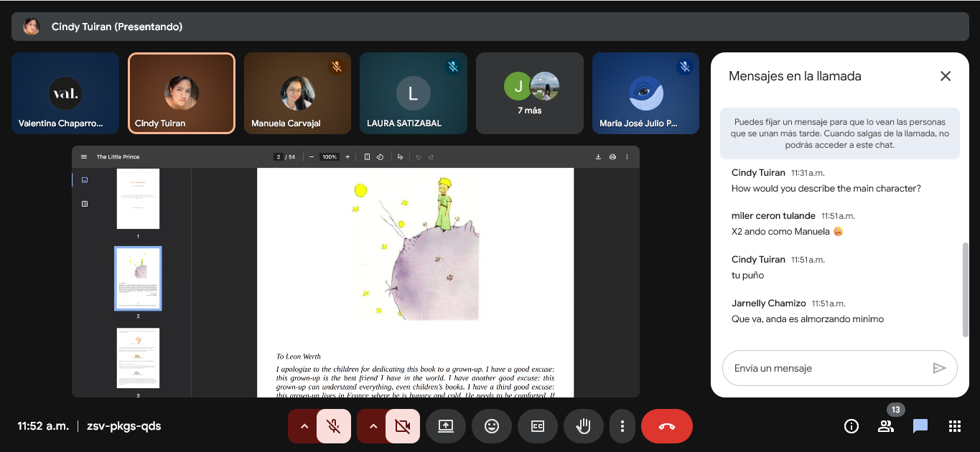Show the participants list
The width and height of the screenshot is (980, 452).
[x=886, y=426]
